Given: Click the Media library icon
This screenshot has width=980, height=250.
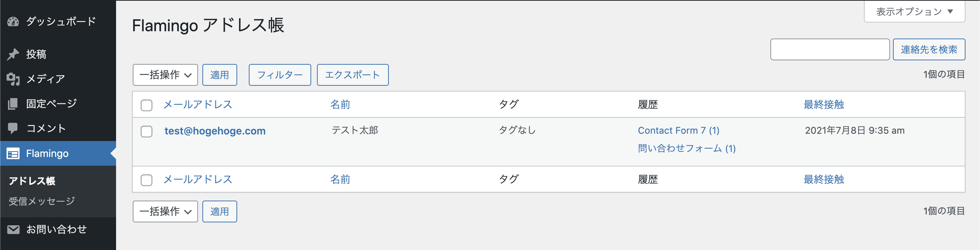Looking at the screenshot, I should pyautogui.click(x=13, y=79).
